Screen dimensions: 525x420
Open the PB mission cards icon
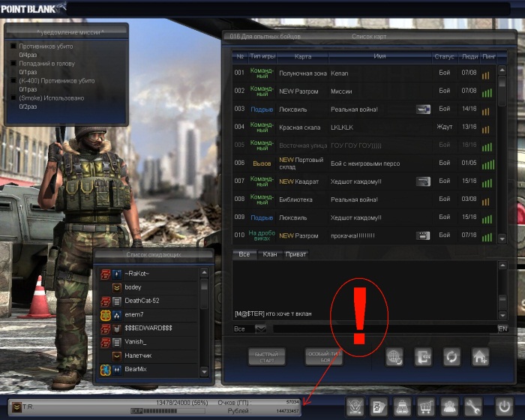point(378,406)
